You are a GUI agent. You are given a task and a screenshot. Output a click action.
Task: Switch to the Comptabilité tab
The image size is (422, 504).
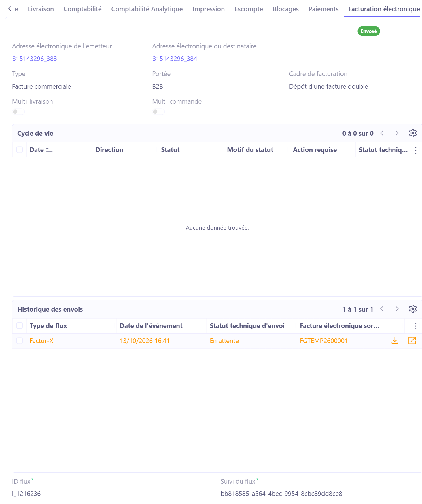click(83, 9)
